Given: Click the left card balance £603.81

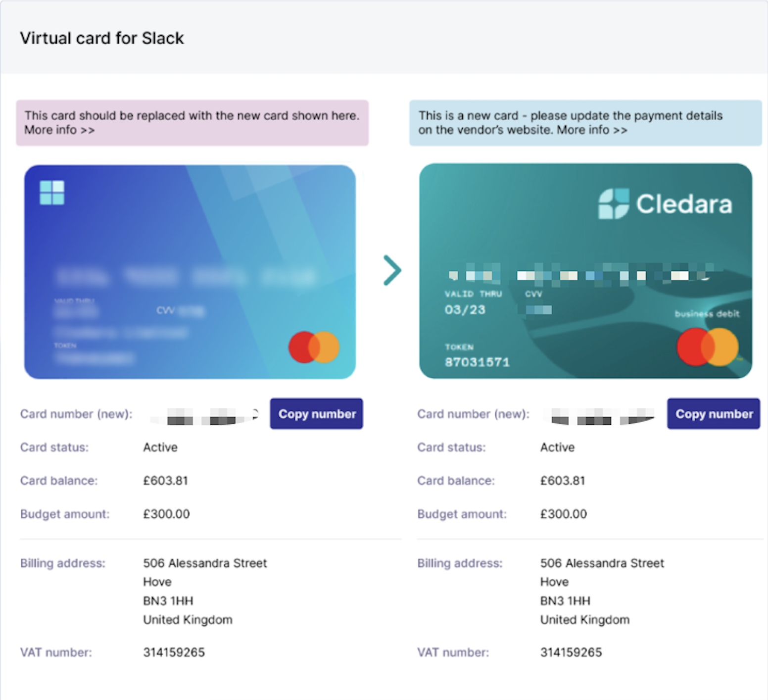Looking at the screenshot, I should (x=165, y=481).
